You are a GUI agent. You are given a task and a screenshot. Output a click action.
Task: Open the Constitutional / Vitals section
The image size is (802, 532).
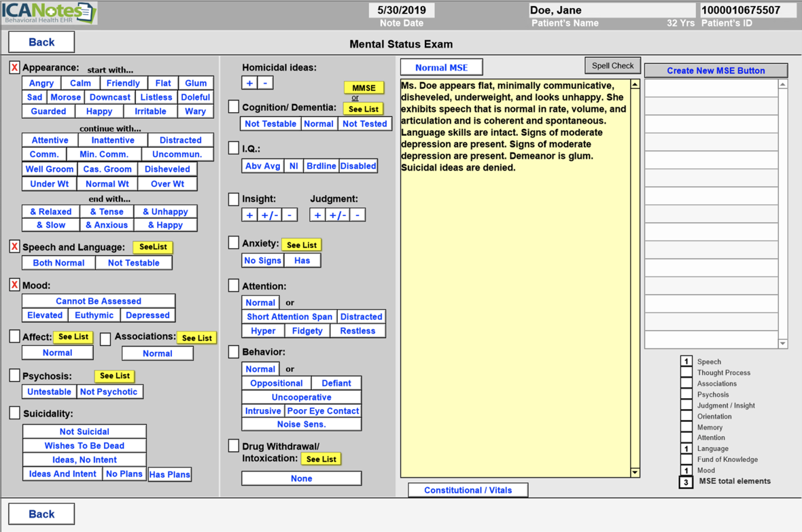click(468, 490)
